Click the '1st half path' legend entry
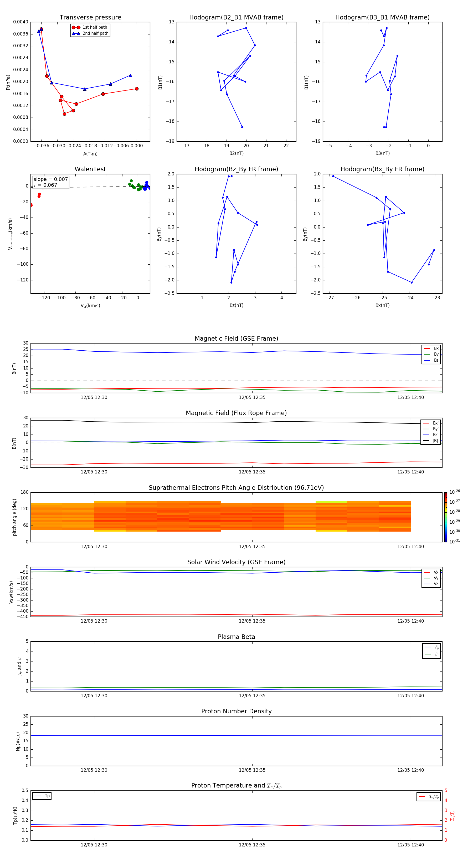Image resolution: width=473 pixels, height=868 pixels. [x=90, y=27]
